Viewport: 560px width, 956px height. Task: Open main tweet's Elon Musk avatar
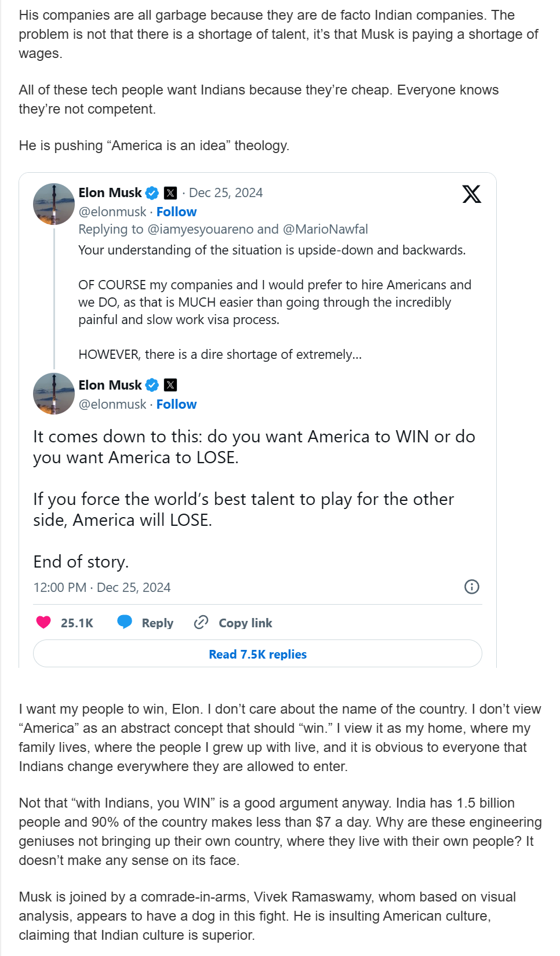click(54, 394)
